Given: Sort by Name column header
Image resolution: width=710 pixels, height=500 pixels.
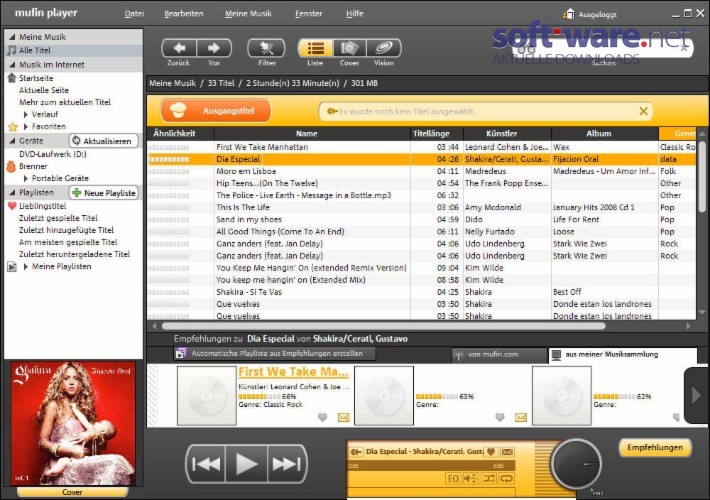Looking at the screenshot, I should tap(312, 134).
